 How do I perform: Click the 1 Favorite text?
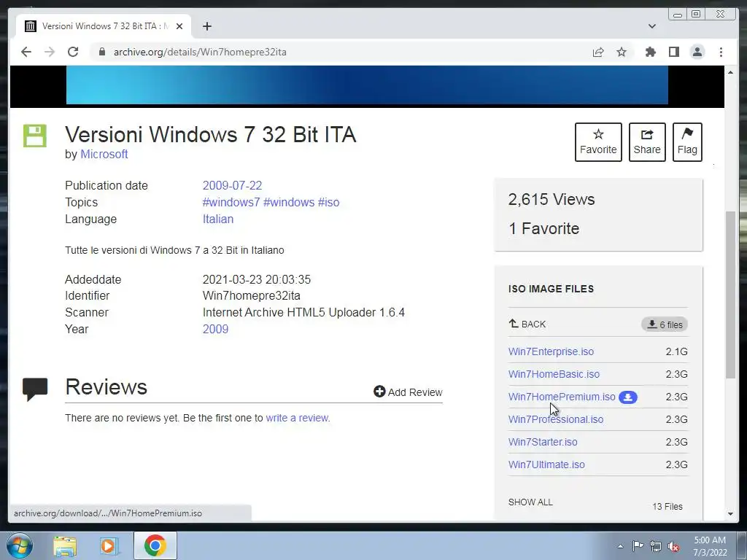tap(543, 228)
